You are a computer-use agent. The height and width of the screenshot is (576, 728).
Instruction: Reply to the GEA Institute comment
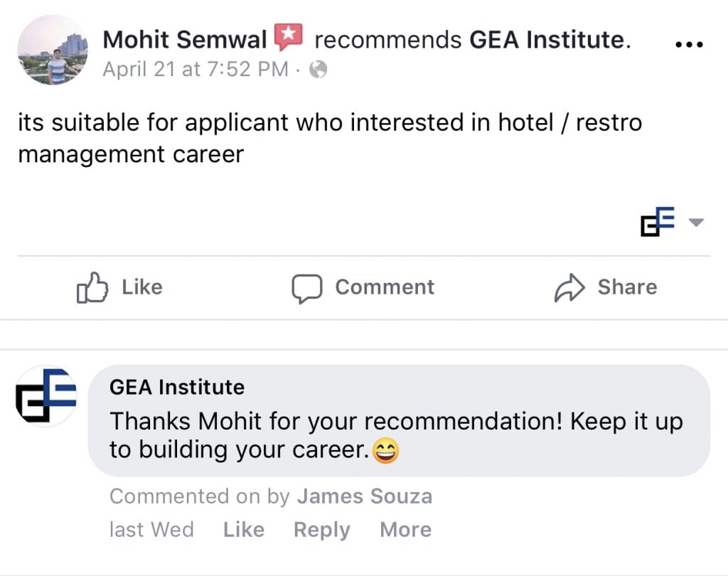321,530
